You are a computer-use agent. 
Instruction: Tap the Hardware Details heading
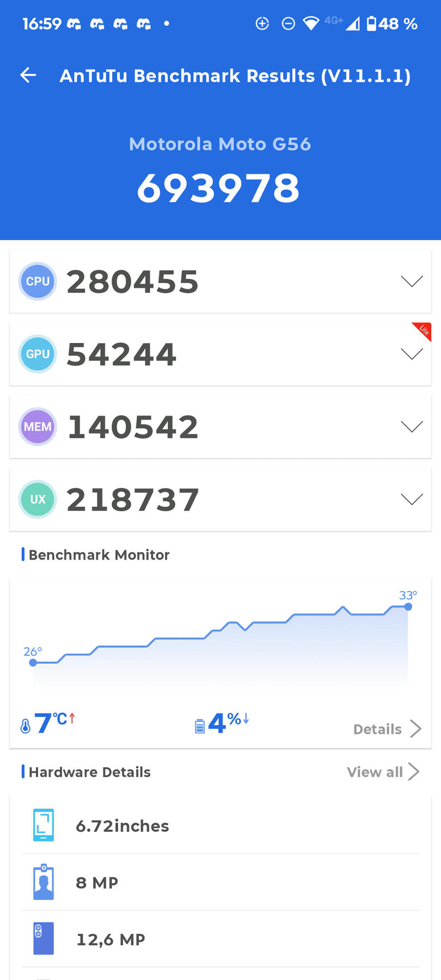90,772
